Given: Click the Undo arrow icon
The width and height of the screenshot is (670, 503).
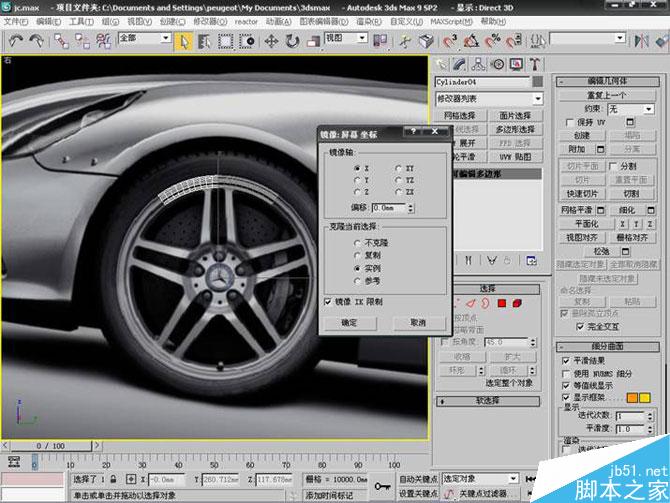Looking at the screenshot, I should point(16,41).
